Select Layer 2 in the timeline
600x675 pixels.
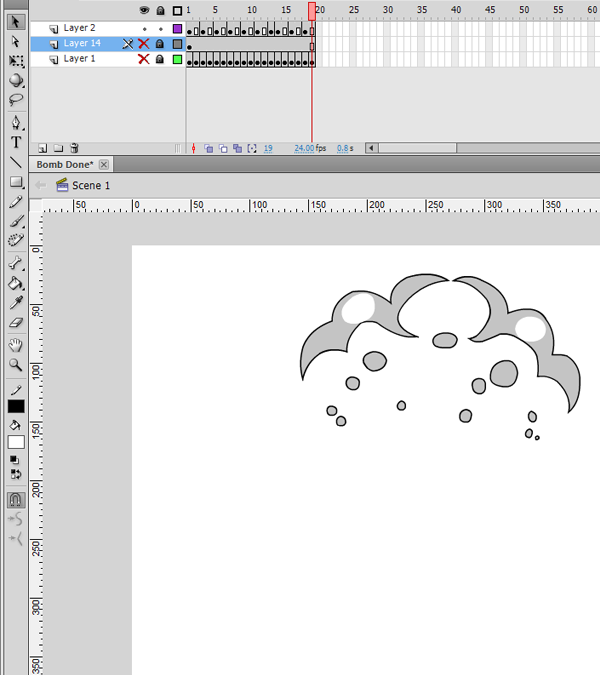point(79,28)
